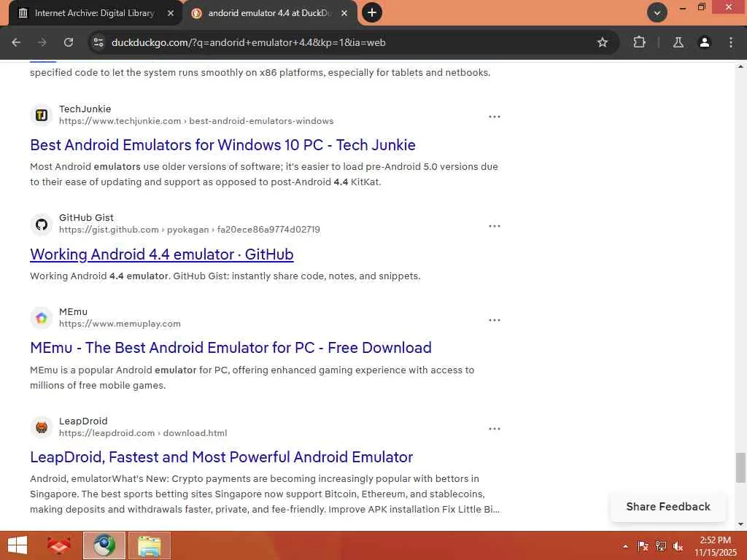Click the TechJunkie site name

(85, 109)
